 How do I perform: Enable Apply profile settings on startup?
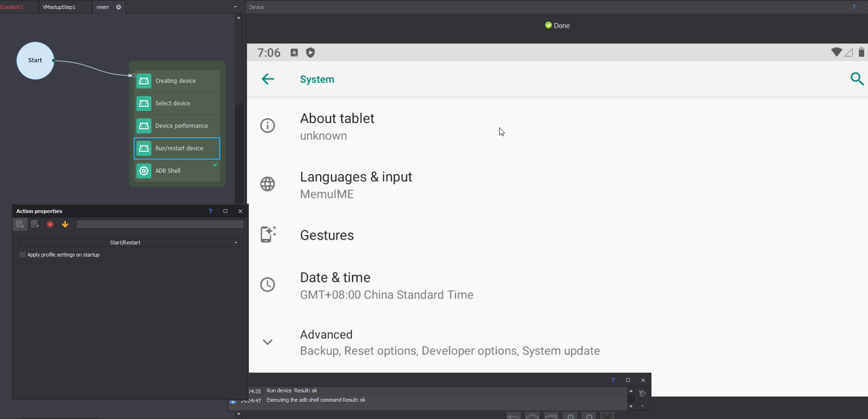pyautogui.click(x=22, y=255)
